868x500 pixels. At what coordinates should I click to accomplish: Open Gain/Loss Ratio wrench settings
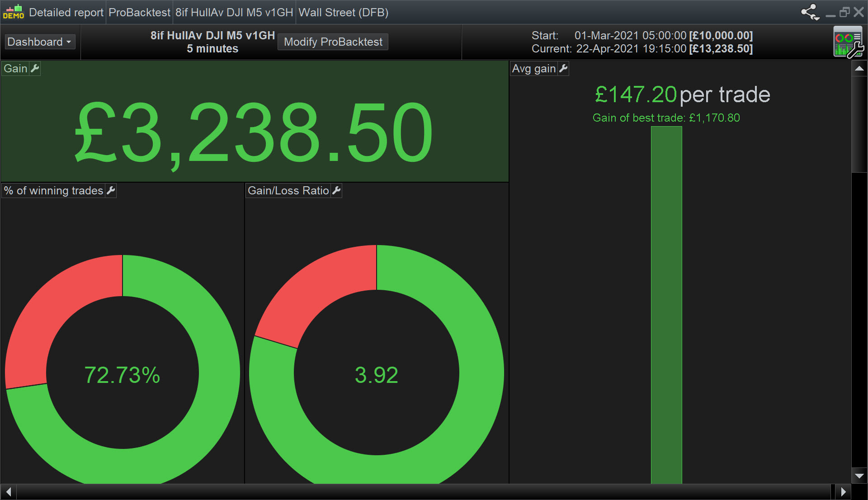pos(336,190)
